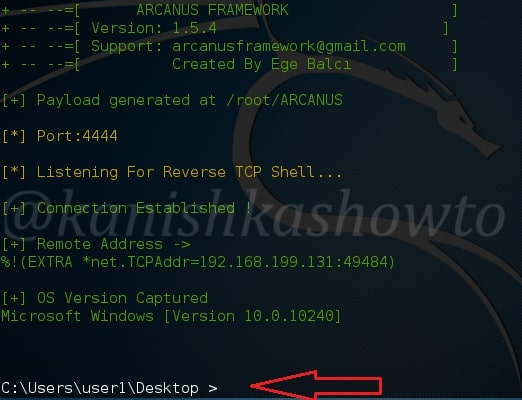Click the Connection Established ! message

144,208
